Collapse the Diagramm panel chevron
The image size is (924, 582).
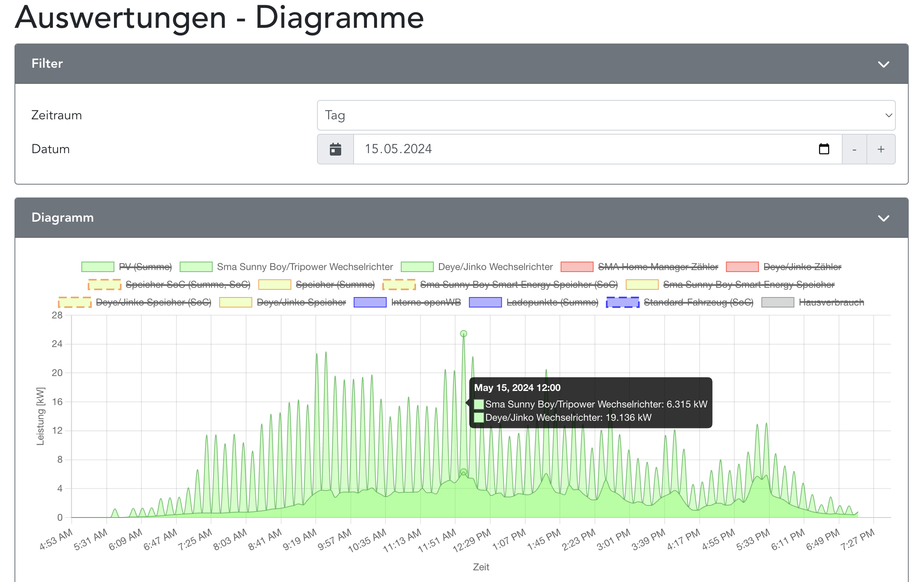click(883, 218)
